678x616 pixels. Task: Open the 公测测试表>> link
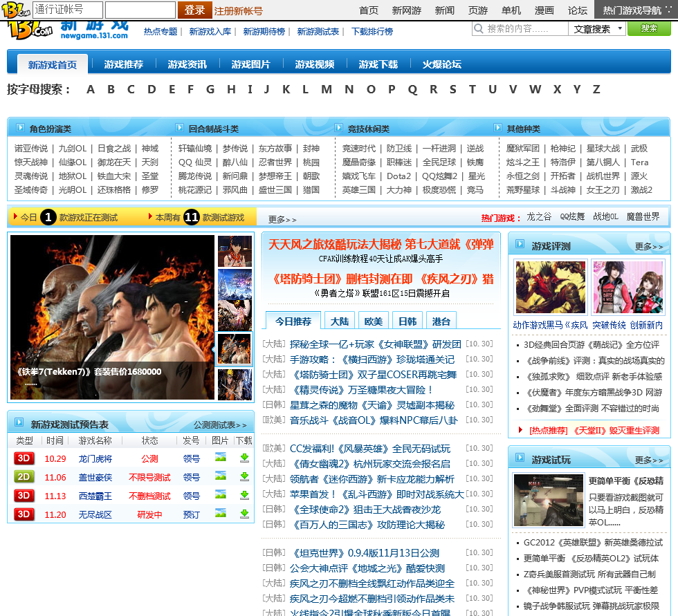(x=220, y=425)
